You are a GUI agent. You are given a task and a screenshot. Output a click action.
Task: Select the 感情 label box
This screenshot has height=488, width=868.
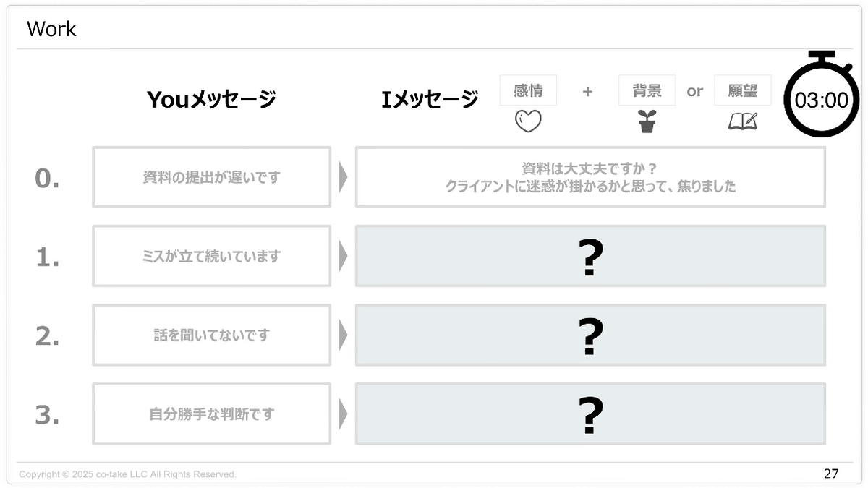pyautogui.click(x=528, y=91)
